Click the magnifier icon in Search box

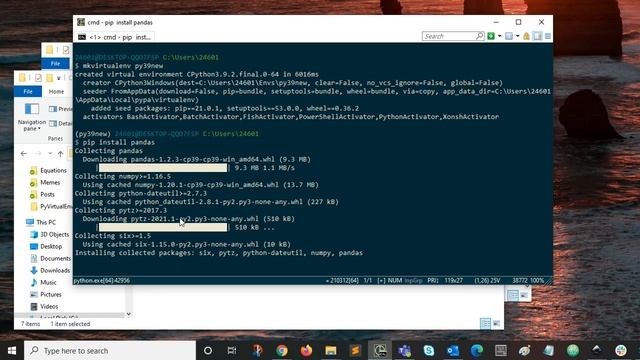pos(480,36)
